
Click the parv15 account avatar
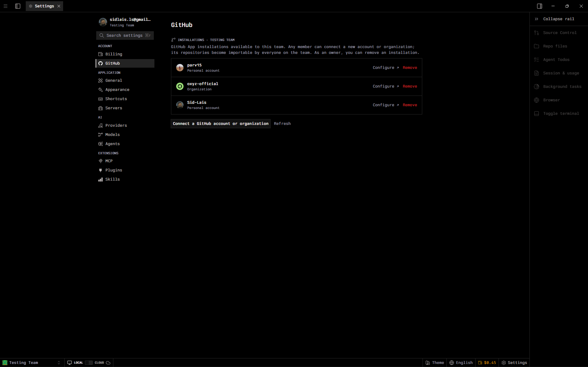click(x=180, y=68)
